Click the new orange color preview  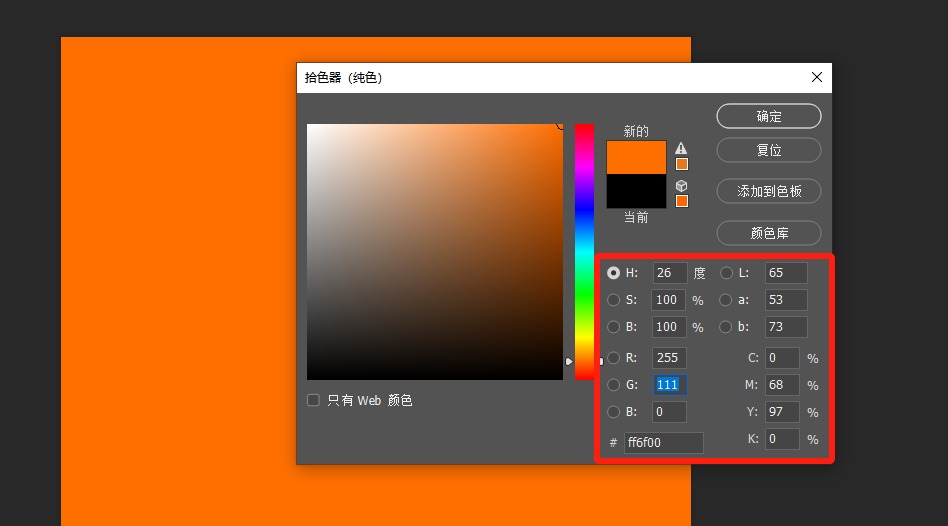coord(636,157)
